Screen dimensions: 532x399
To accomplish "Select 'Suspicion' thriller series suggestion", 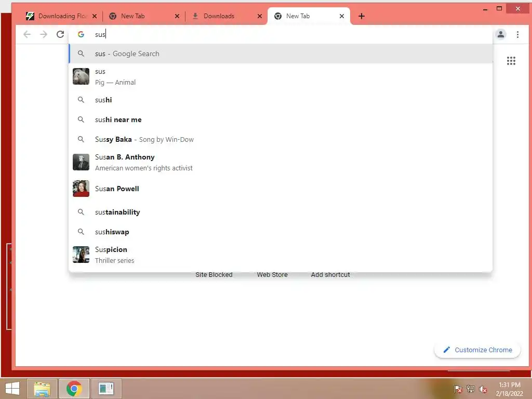I will [x=280, y=255].
